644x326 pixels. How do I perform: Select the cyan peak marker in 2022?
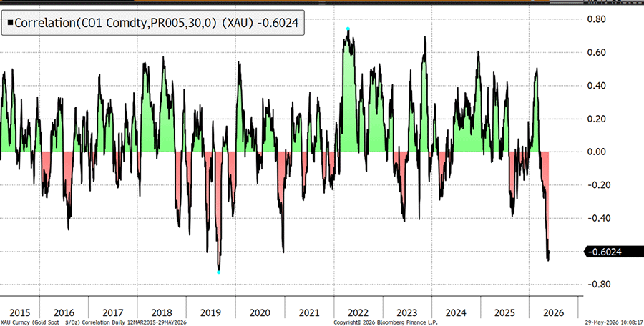(348, 29)
